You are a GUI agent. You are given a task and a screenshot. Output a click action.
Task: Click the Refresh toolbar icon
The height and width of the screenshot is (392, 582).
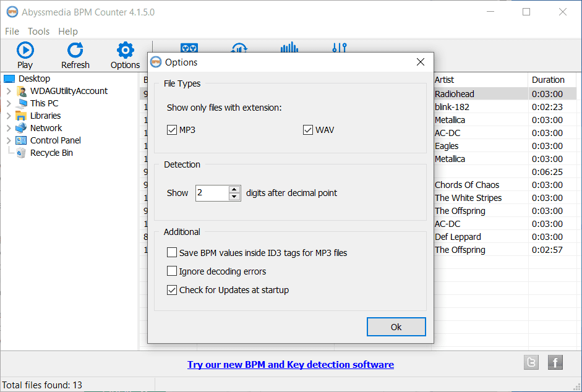pos(75,51)
